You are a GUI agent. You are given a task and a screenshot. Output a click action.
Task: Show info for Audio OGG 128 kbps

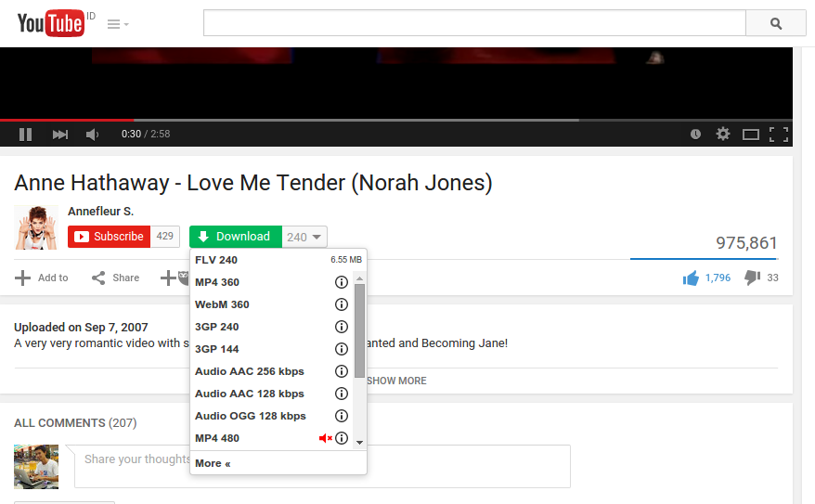tap(341, 416)
